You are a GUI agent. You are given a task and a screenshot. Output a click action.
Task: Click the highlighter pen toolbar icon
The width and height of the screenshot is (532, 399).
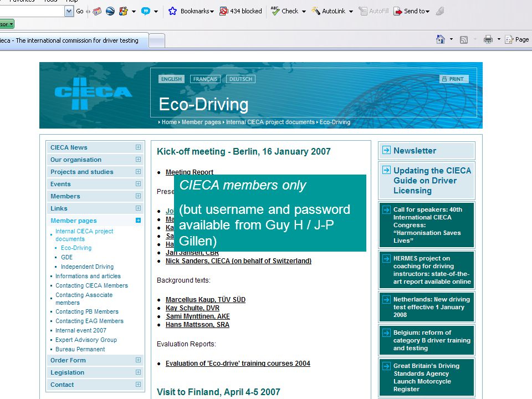click(440, 11)
